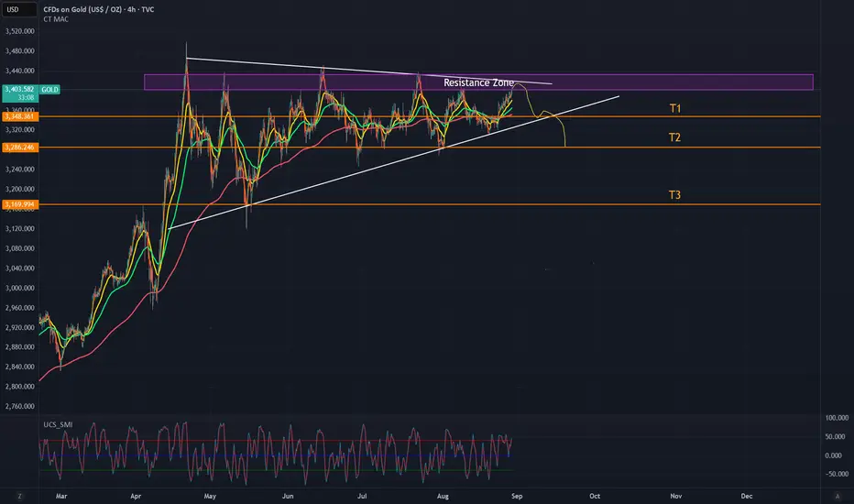Open the CT MAC indicator legend
The image size is (854, 504).
click(56, 19)
